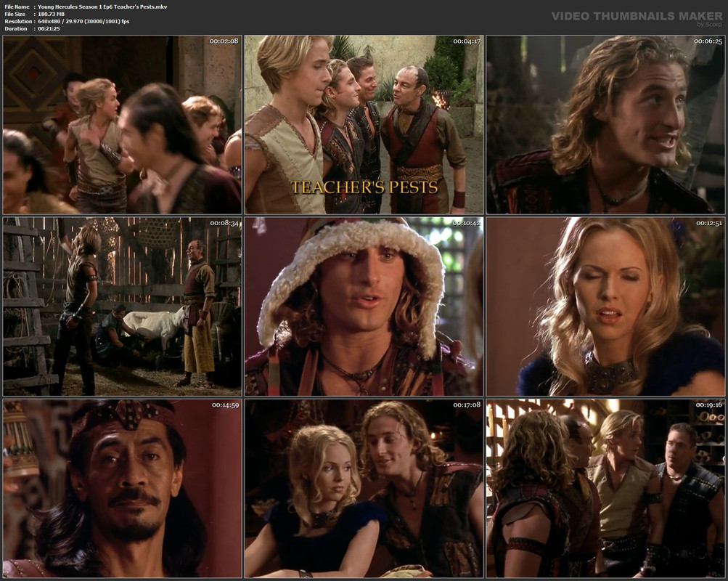728x581 pixels.
Task: Click the TEACHER'S PESTS title caption
Action: 364,187
